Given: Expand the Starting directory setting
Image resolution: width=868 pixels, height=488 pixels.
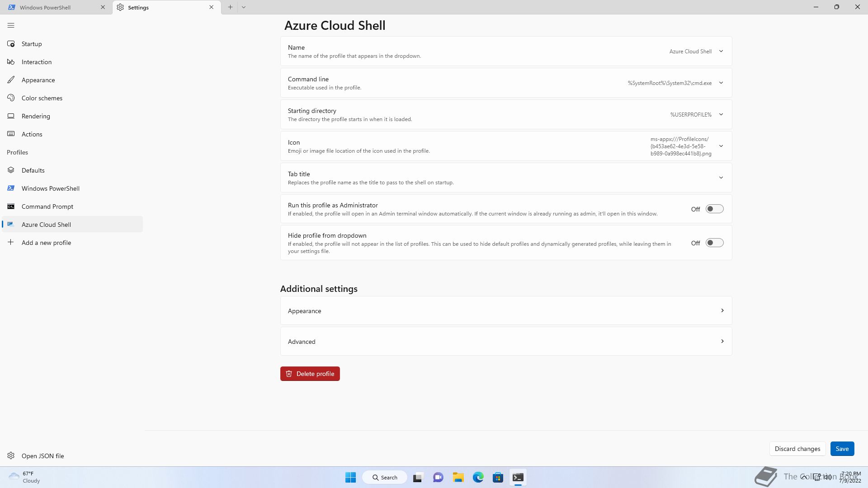Looking at the screenshot, I should coord(506,114).
